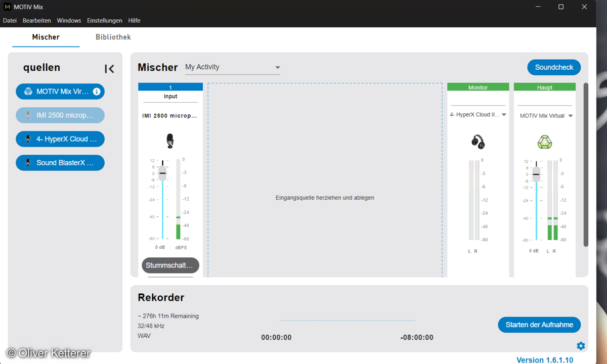The width and height of the screenshot is (607, 364).
Task: Select MOTIV Mix Virtual source
Action: [60, 92]
